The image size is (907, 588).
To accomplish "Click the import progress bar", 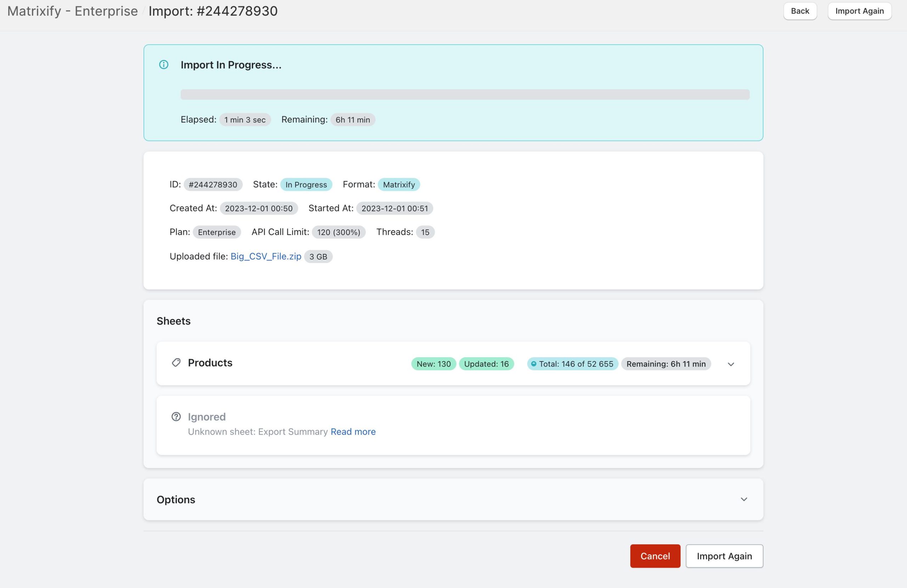I will click(x=464, y=95).
